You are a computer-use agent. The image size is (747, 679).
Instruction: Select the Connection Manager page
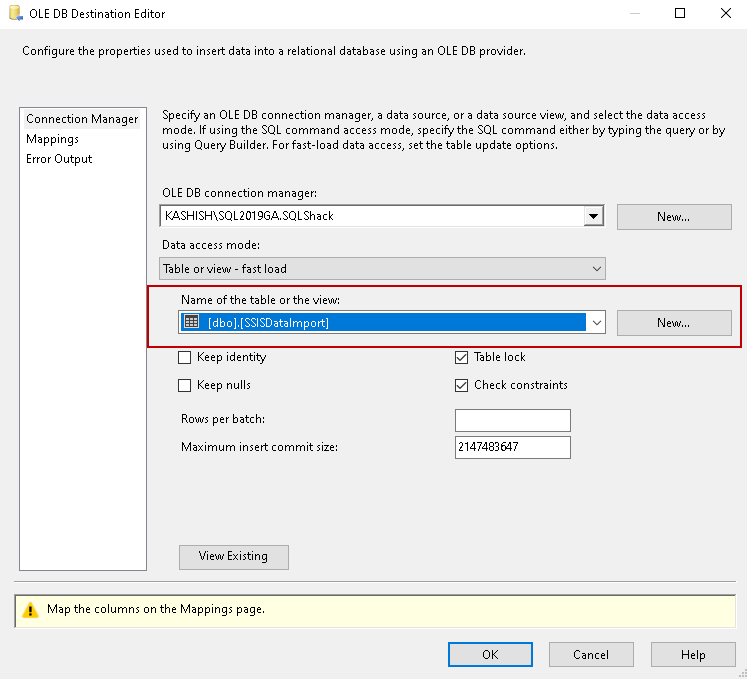click(x=82, y=119)
